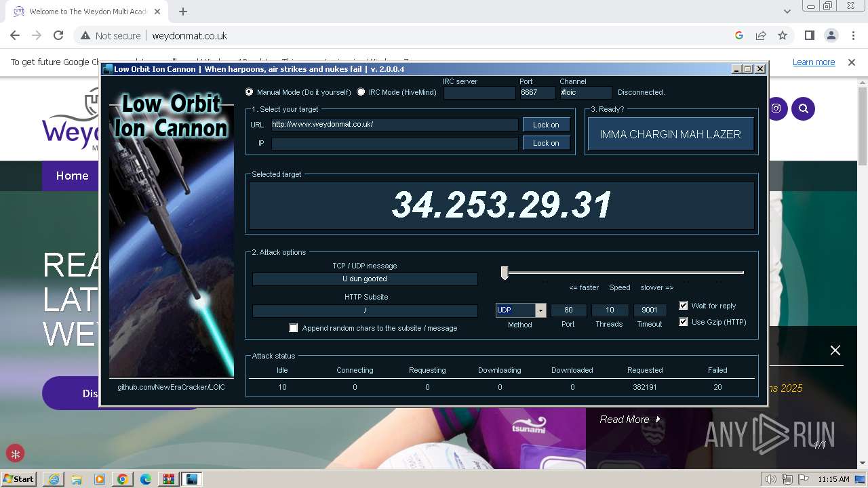
Task: Close the Weydon Multi Academy tab
Action: [158, 12]
